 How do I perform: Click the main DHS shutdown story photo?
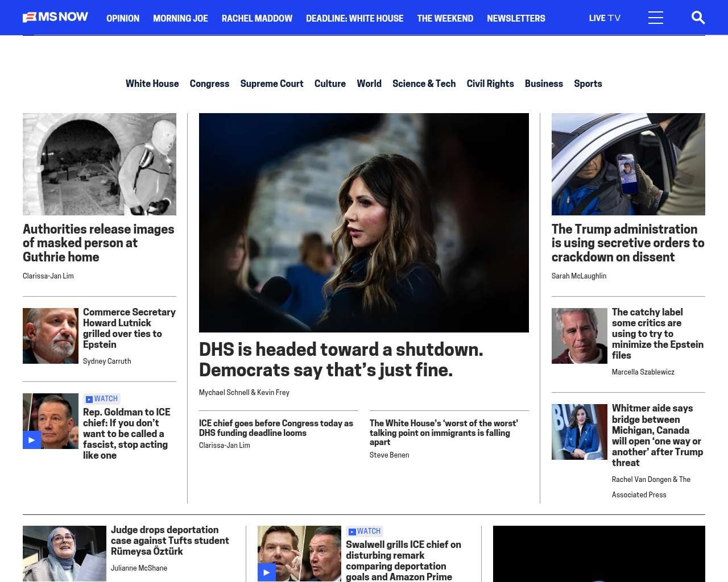364,223
